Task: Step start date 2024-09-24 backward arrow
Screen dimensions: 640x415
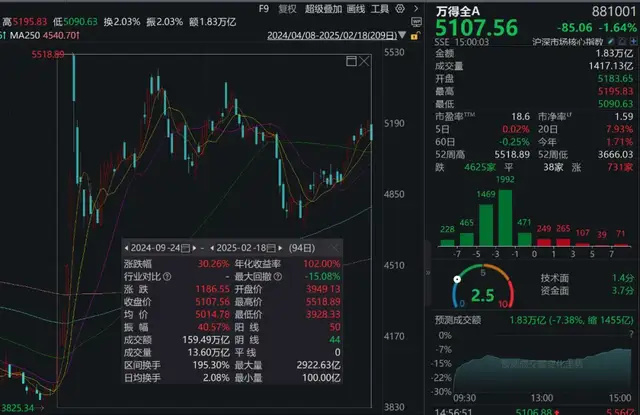Action: click(x=127, y=248)
